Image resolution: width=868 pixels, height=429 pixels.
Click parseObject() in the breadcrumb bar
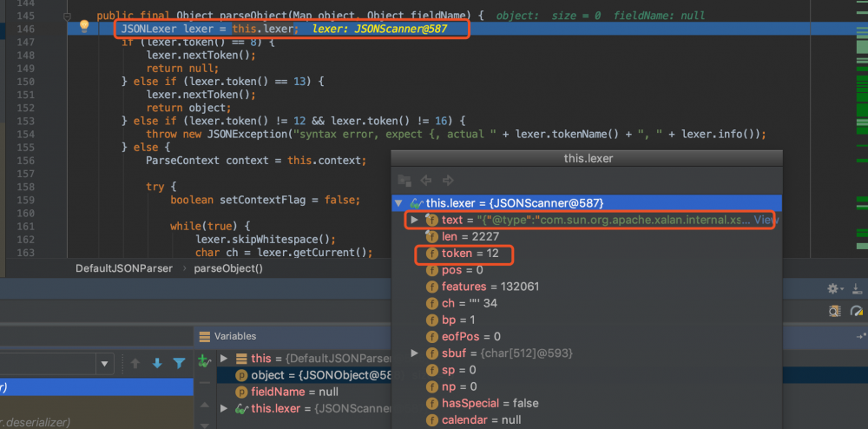tap(228, 268)
